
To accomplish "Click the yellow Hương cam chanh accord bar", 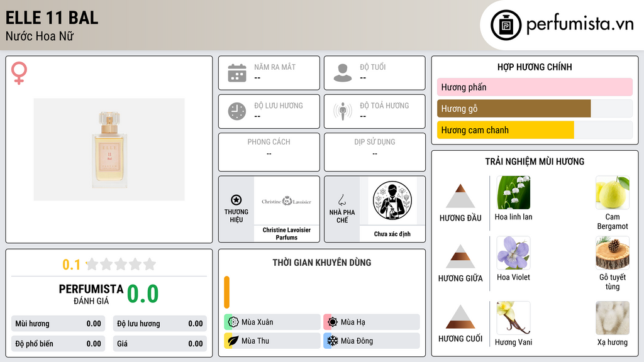I will (505, 130).
